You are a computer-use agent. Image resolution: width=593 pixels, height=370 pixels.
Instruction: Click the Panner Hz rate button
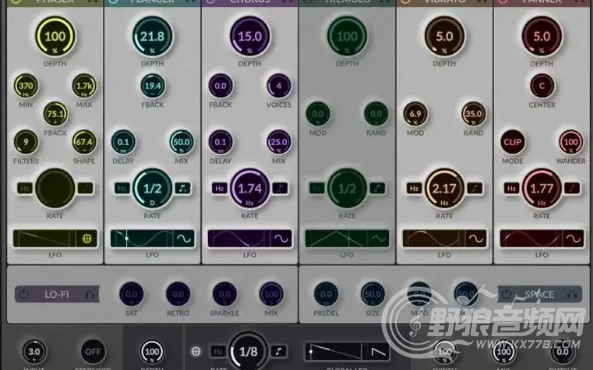pyautogui.click(x=512, y=188)
